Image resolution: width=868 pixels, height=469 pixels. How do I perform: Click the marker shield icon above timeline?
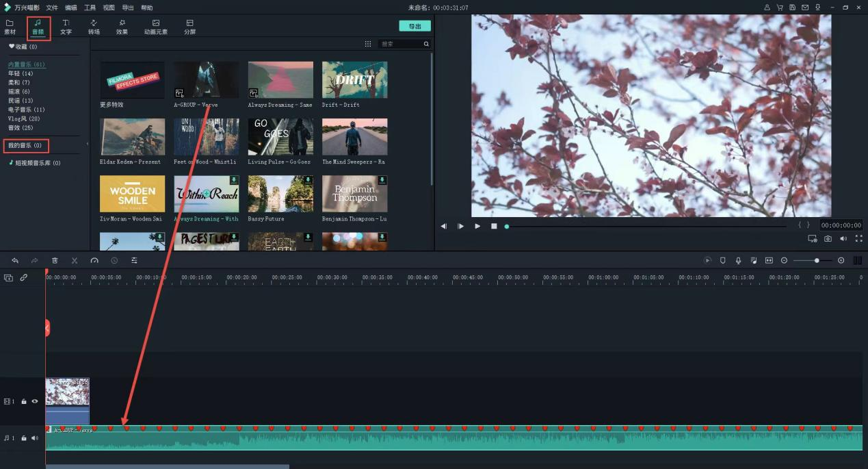click(x=722, y=261)
